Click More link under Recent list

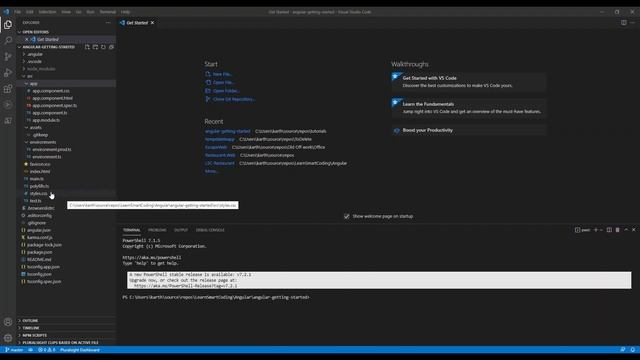coord(211,171)
